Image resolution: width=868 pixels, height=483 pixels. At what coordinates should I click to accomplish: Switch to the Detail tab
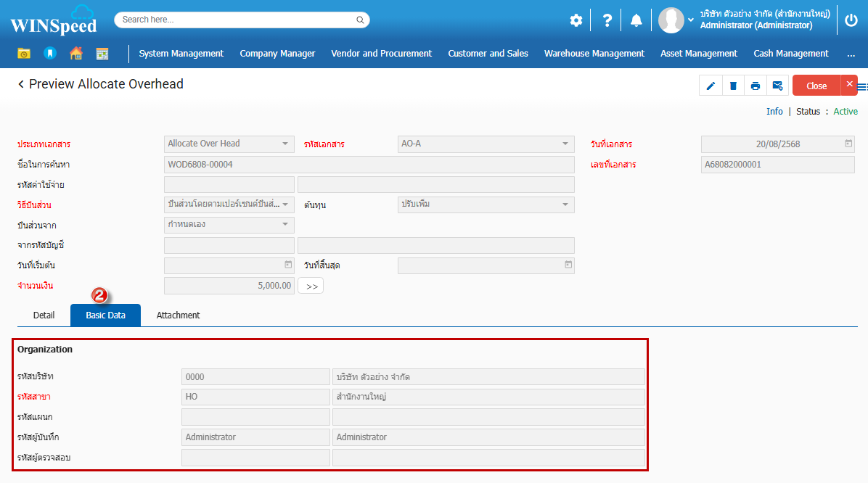[44, 315]
